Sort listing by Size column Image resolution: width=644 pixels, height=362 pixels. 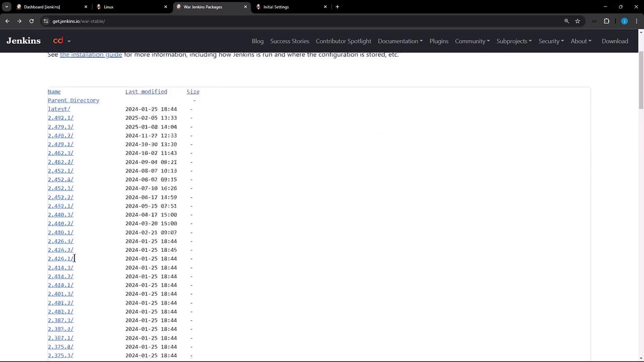[193, 92]
